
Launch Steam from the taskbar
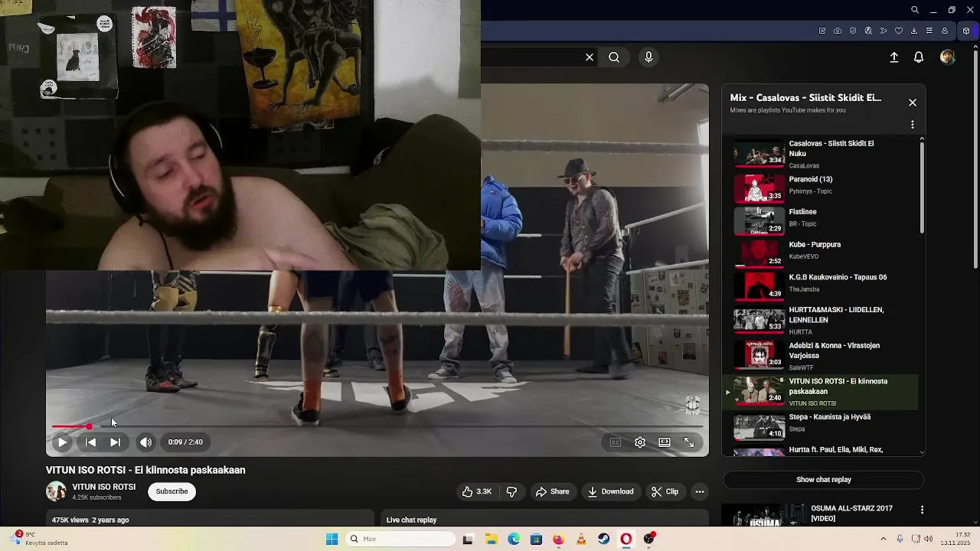(x=603, y=539)
